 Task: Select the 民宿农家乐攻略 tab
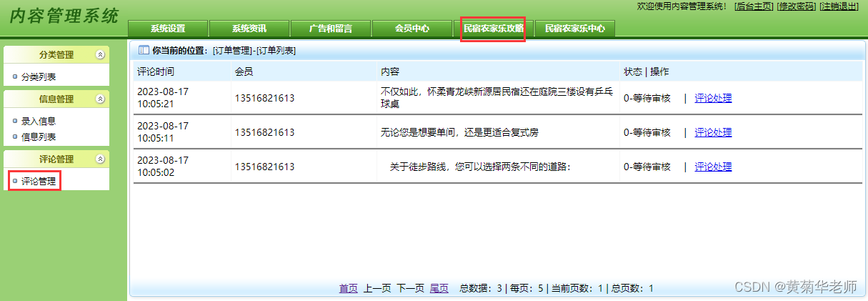pos(494,29)
